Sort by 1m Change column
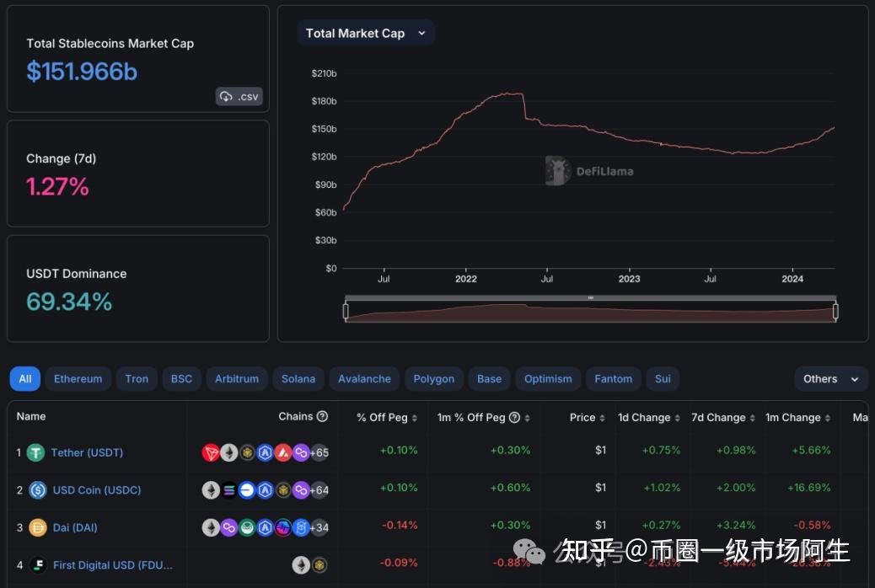Screen dimensions: 875x588 [828, 418]
